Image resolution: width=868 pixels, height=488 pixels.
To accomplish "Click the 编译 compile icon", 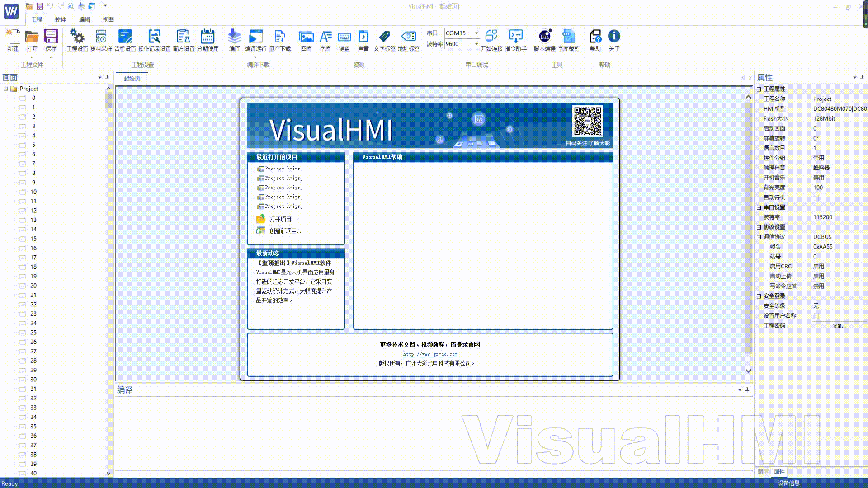I will (235, 40).
